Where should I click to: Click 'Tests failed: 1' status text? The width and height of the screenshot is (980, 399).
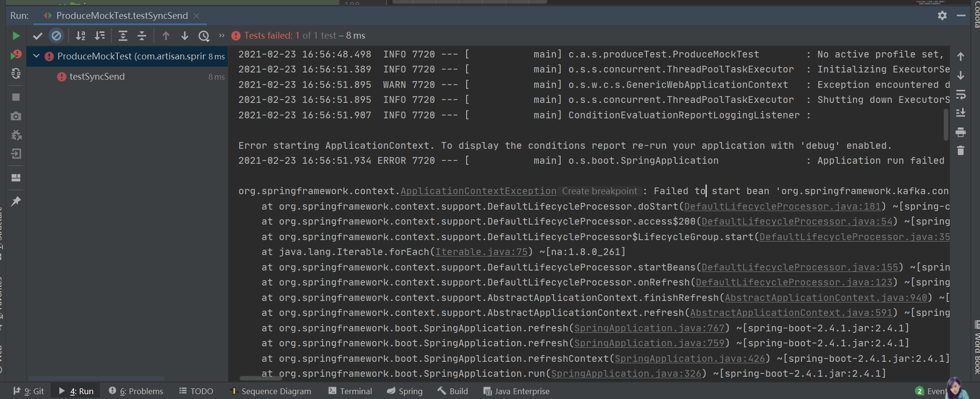click(272, 35)
